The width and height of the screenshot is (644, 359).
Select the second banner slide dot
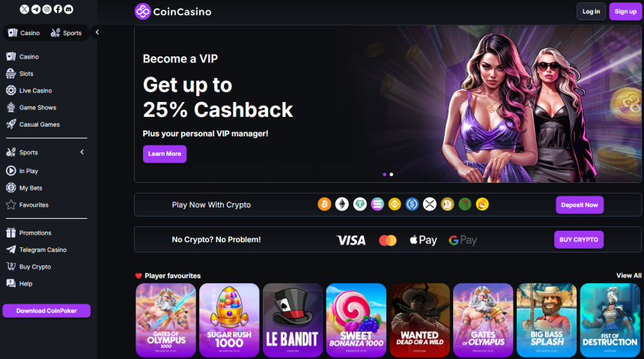coord(392,175)
